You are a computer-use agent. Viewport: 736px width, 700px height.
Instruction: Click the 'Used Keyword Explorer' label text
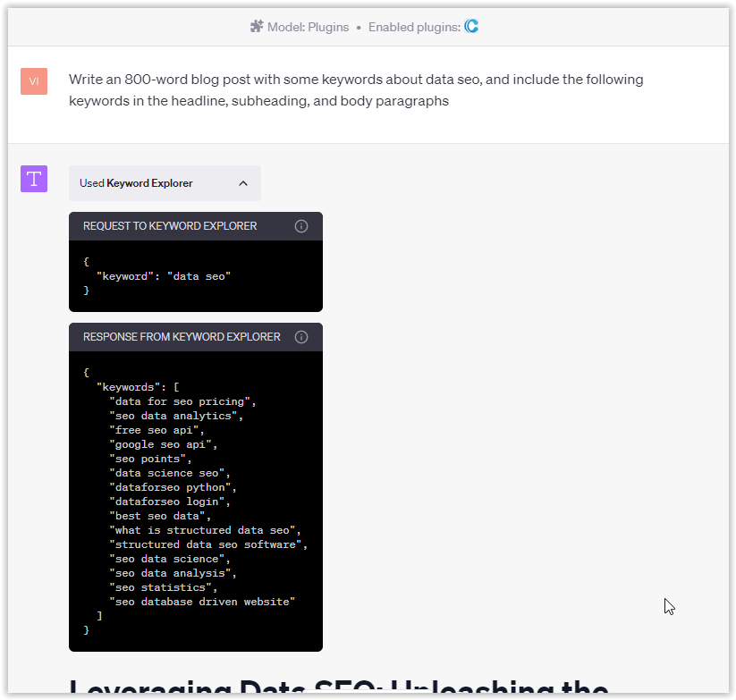(134, 183)
